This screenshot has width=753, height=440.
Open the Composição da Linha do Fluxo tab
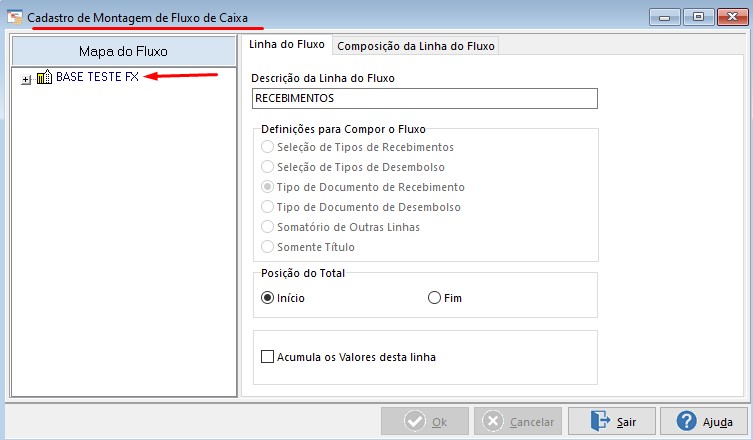coord(415,46)
